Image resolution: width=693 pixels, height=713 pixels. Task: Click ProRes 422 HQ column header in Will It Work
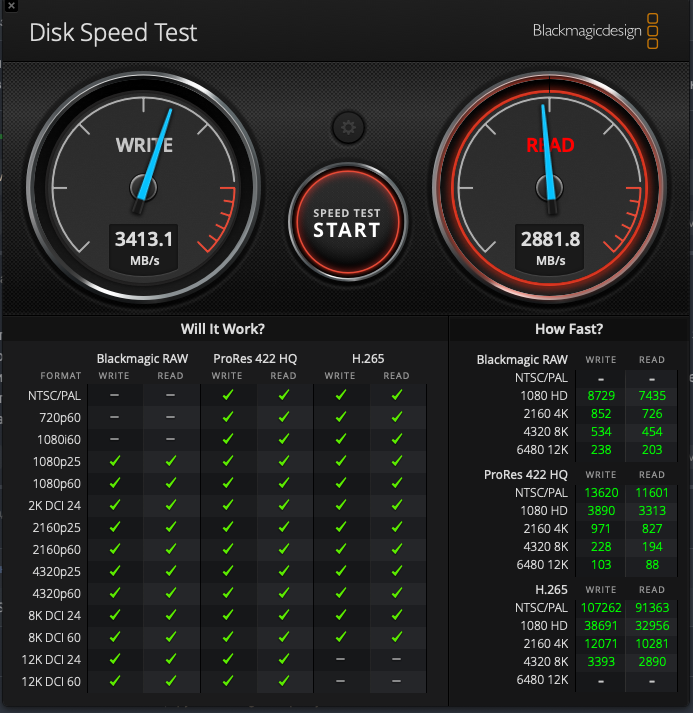(255, 359)
